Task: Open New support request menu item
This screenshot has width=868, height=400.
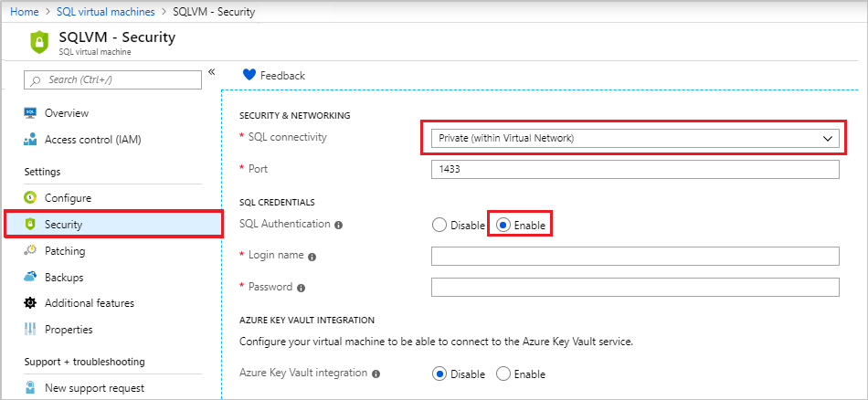Action: tap(94, 388)
